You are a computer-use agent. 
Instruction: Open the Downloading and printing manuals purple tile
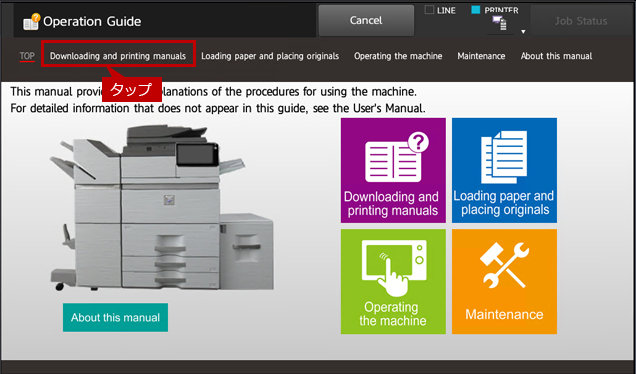click(x=393, y=170)
